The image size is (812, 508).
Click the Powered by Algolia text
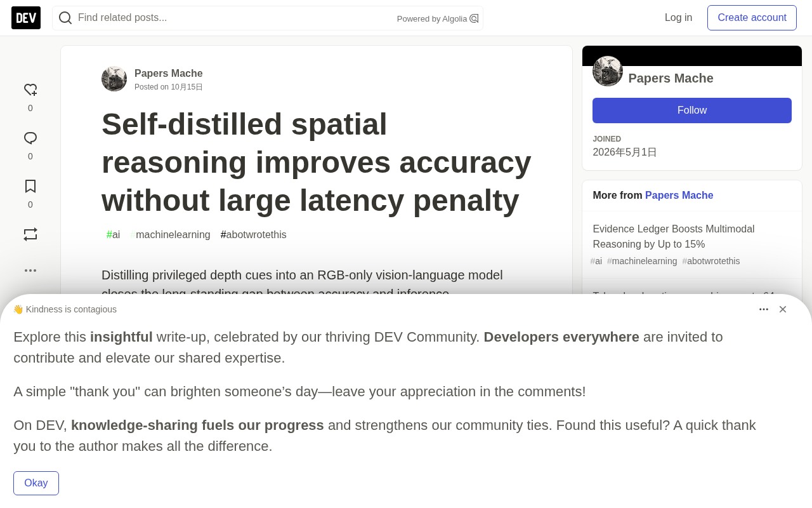[x=432, y=19]
